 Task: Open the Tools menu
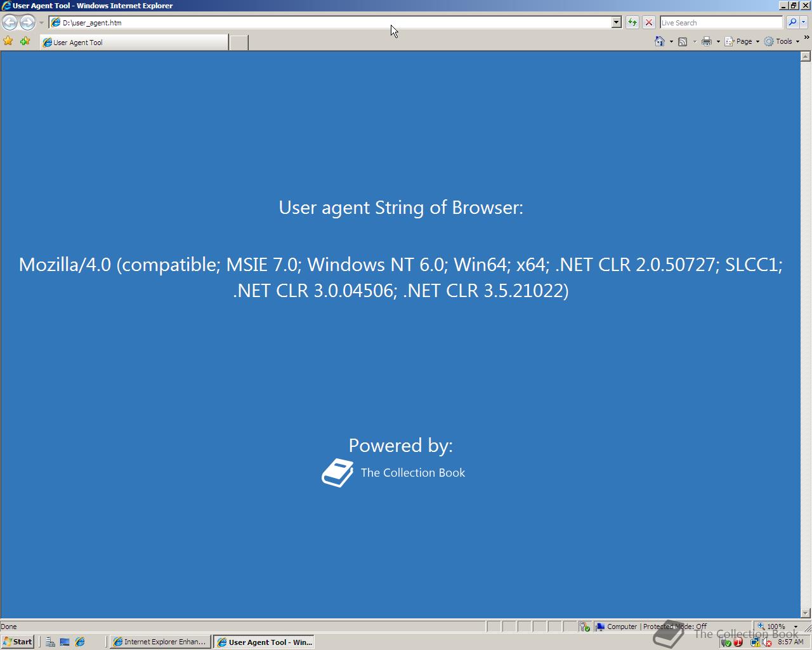click(782, 41)
